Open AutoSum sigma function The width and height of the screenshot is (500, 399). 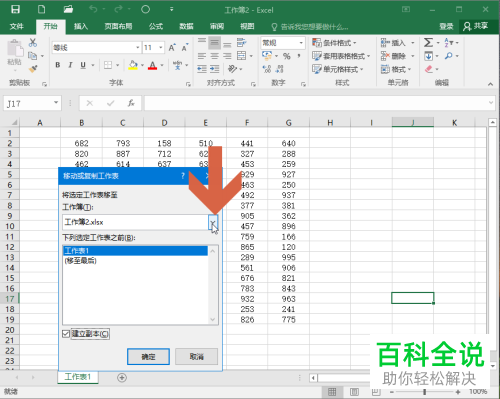point(428,42)
